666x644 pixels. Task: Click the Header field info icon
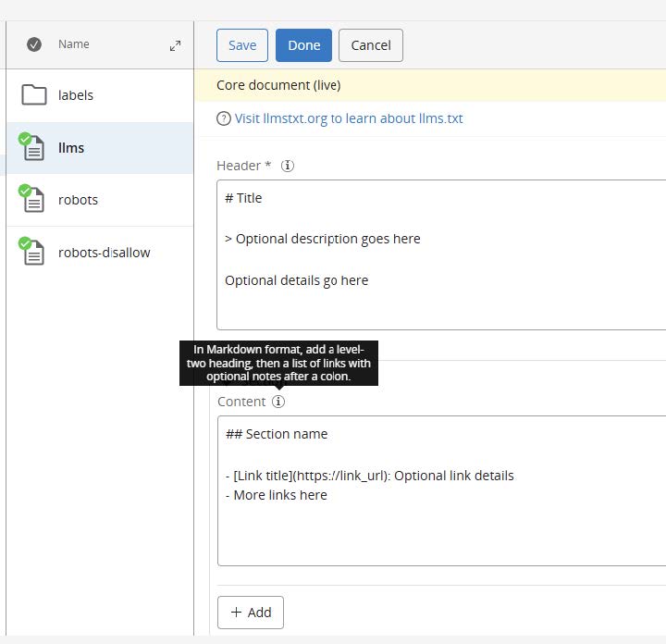pos(288,166)
